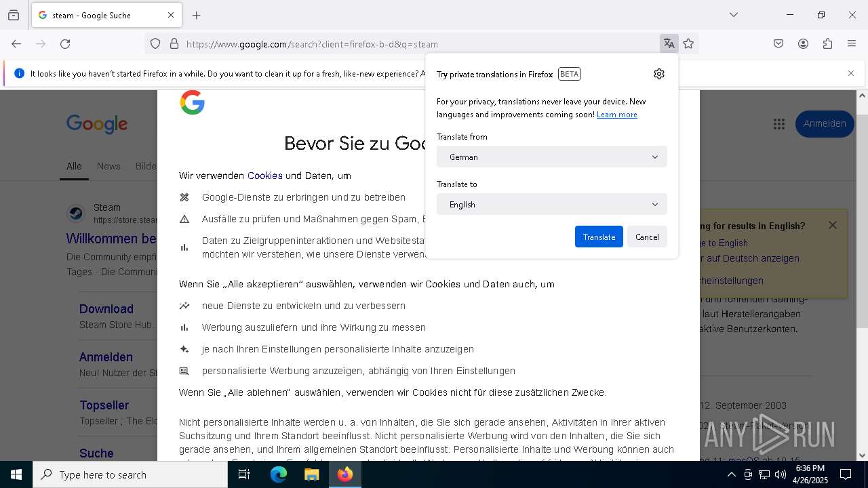
Task: Open the Topseller sitelink
Action: coord(104,405)
